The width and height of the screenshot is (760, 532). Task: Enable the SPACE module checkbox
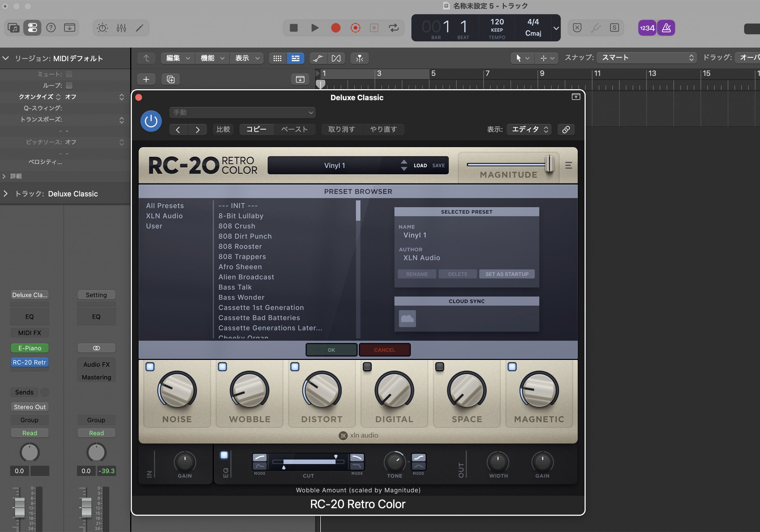tap(439, 367)
